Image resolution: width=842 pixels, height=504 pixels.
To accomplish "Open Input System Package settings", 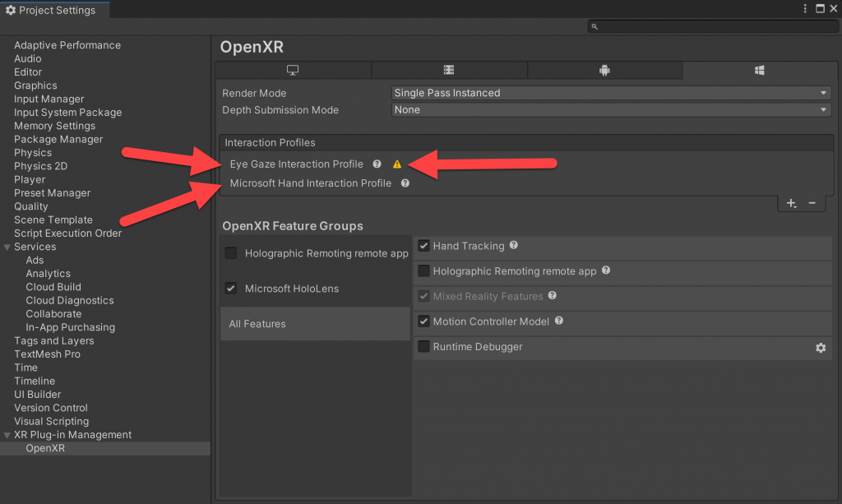I will pos(67,112).
